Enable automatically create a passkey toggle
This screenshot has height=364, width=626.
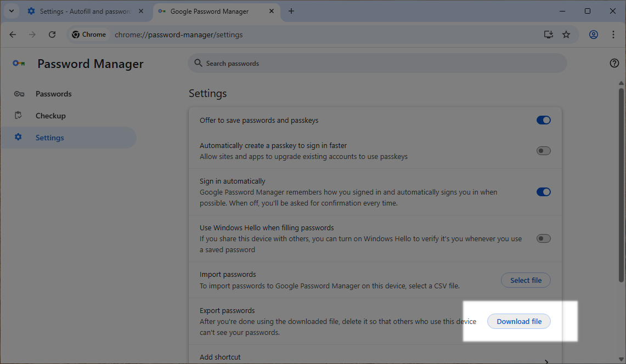pyautogui.click(x=543, y=151)
